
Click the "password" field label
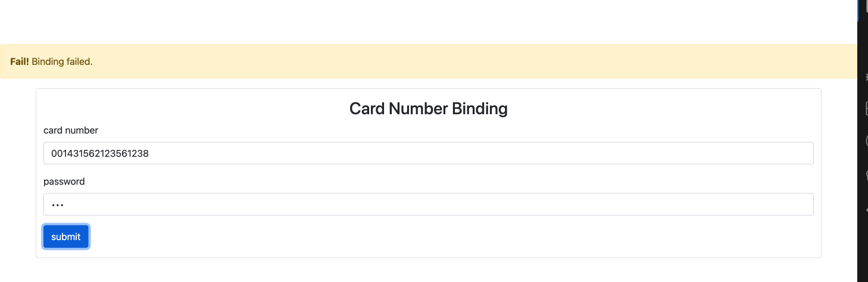(x=64, y=181)
